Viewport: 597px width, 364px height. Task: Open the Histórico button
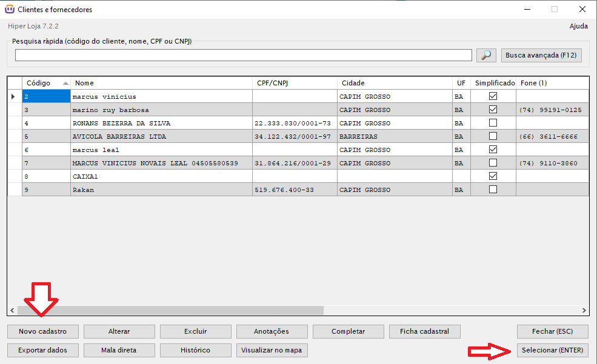tap(196, 350)
